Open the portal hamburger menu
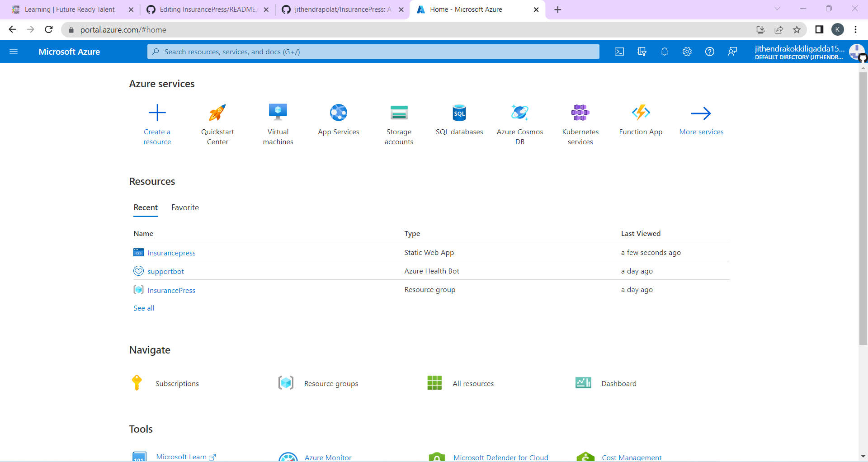This screenshot has width=868, height=462. (14, 52)
